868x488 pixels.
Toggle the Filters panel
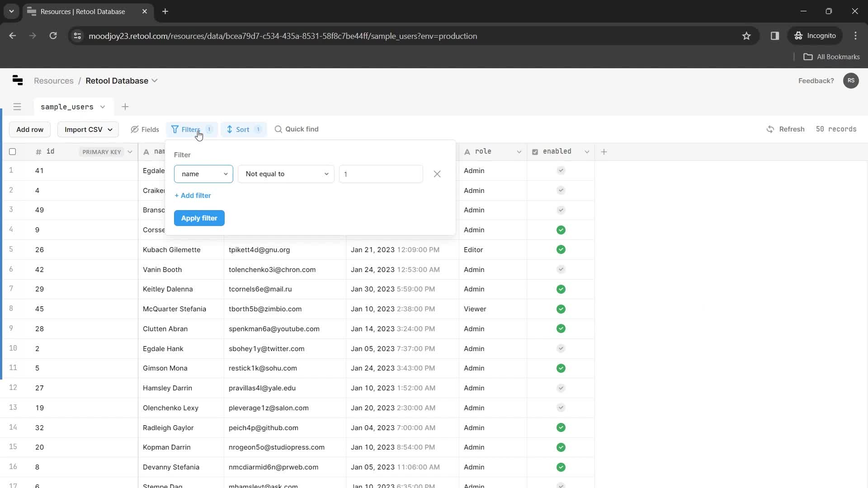(192, 129)
